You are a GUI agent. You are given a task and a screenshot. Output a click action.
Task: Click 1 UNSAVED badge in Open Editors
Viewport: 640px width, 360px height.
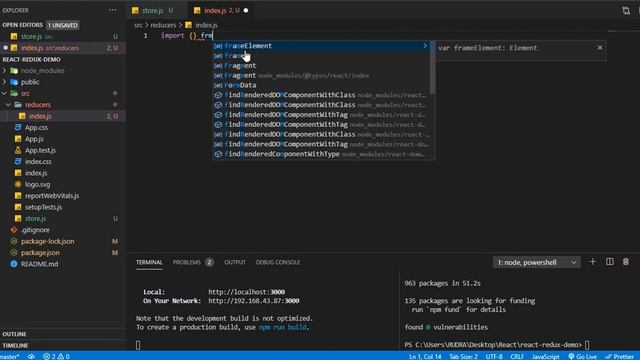click(x=62, y=25)
